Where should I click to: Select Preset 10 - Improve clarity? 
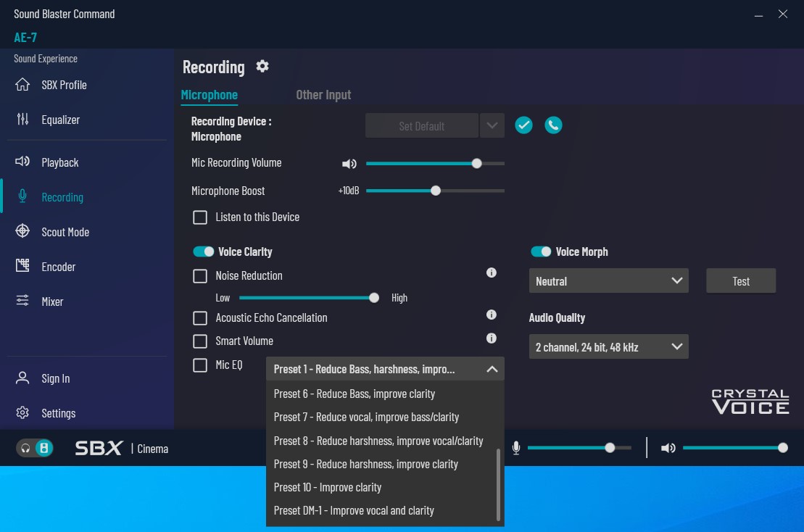[381, 487]
